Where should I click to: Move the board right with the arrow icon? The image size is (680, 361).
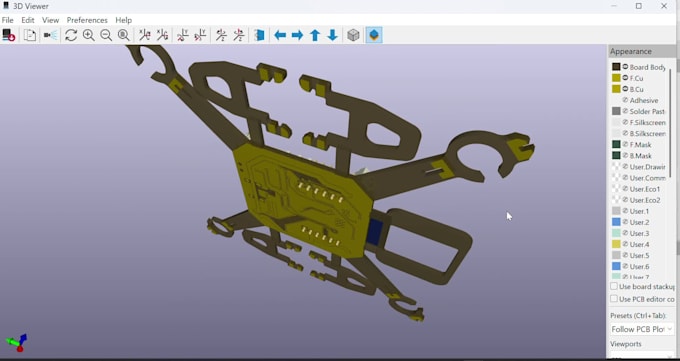click(298, 35)
